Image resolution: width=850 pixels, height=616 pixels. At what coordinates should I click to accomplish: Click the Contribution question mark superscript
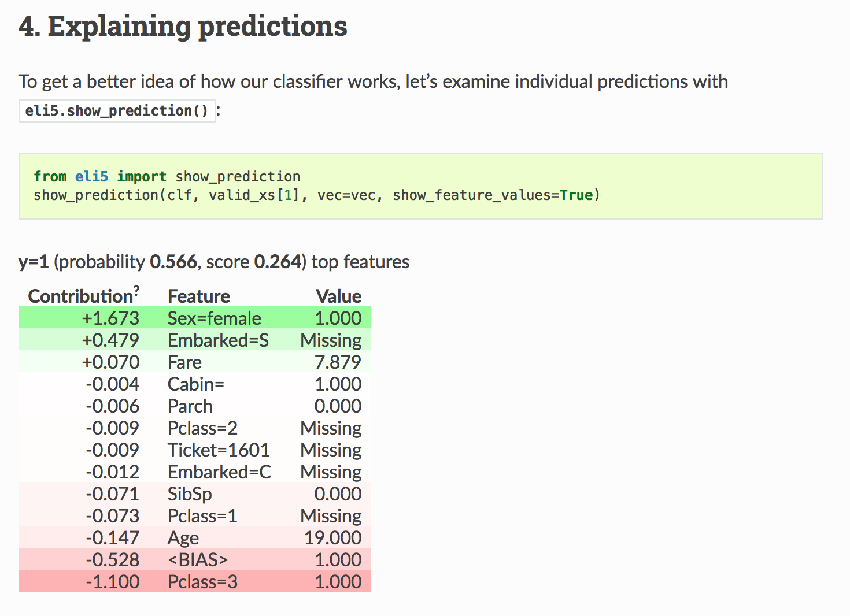pos(136,290)
